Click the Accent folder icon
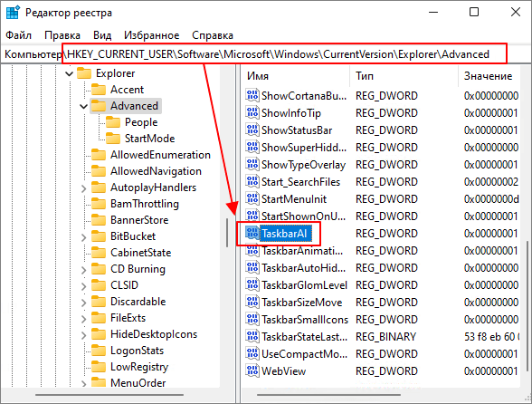 pyautogui.click(x=99, y=90)
